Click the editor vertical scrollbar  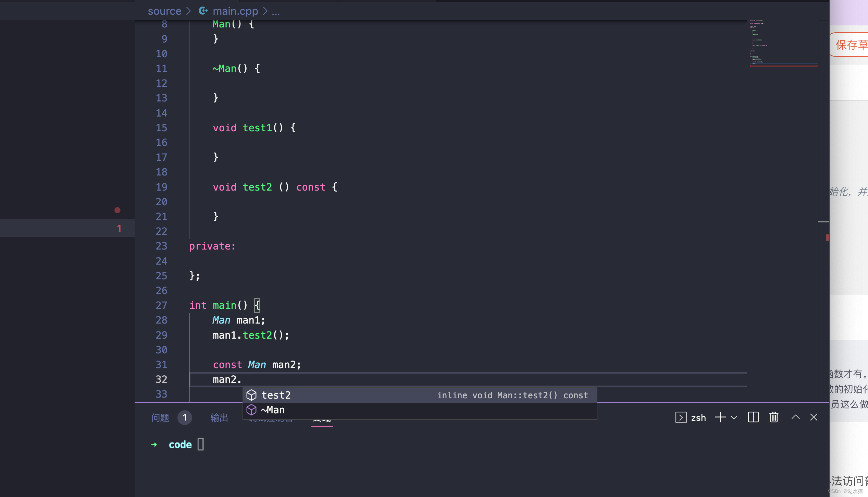point(823,211)
